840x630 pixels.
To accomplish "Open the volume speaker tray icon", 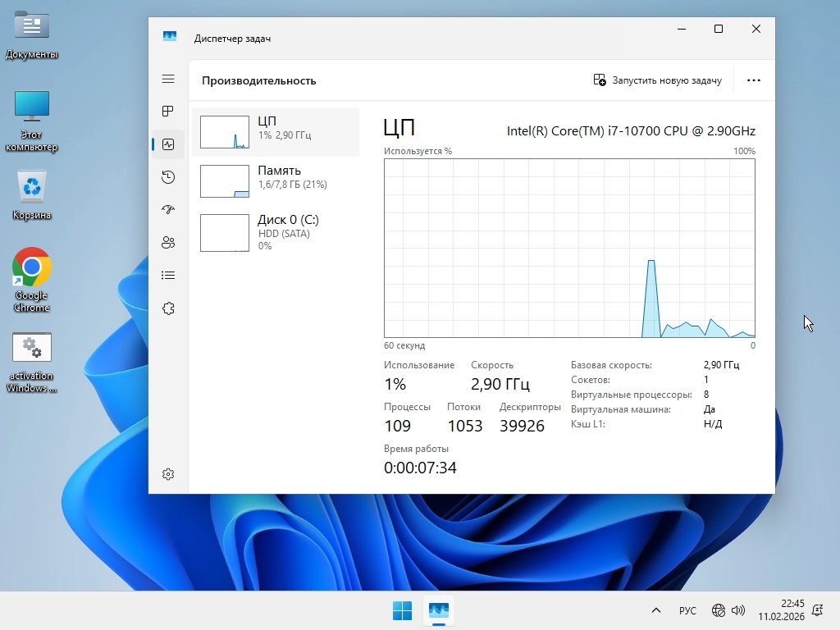I will pos(738,610).
